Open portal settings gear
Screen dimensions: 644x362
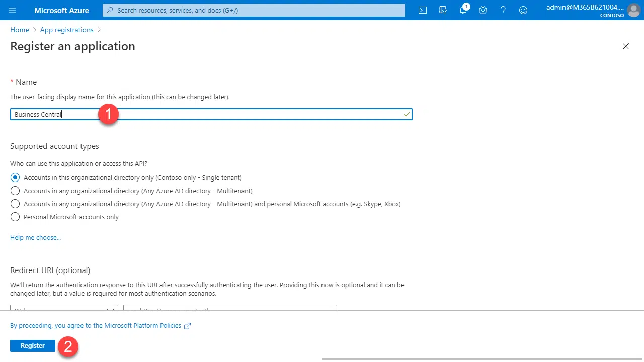point(483,10)
